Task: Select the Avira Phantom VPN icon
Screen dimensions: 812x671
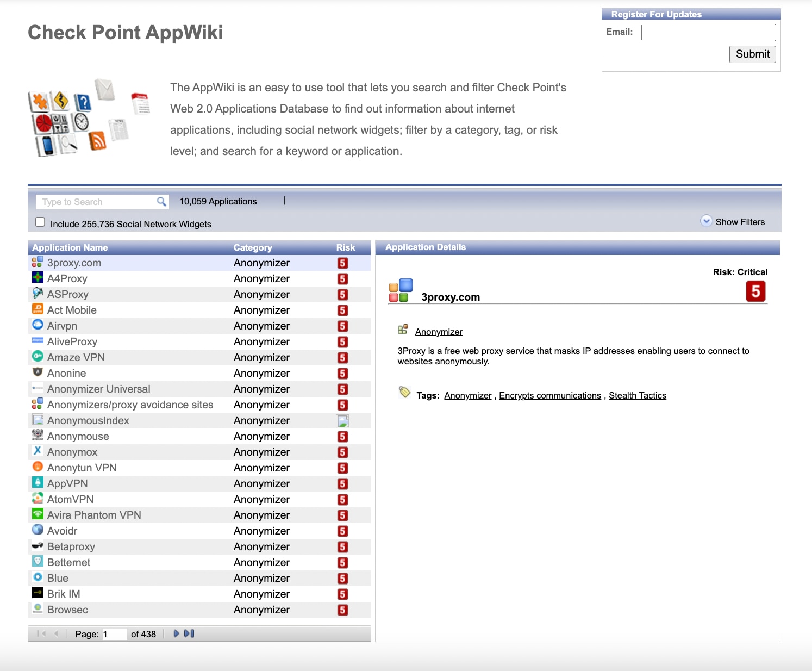Action: click(x=37, y=514)
